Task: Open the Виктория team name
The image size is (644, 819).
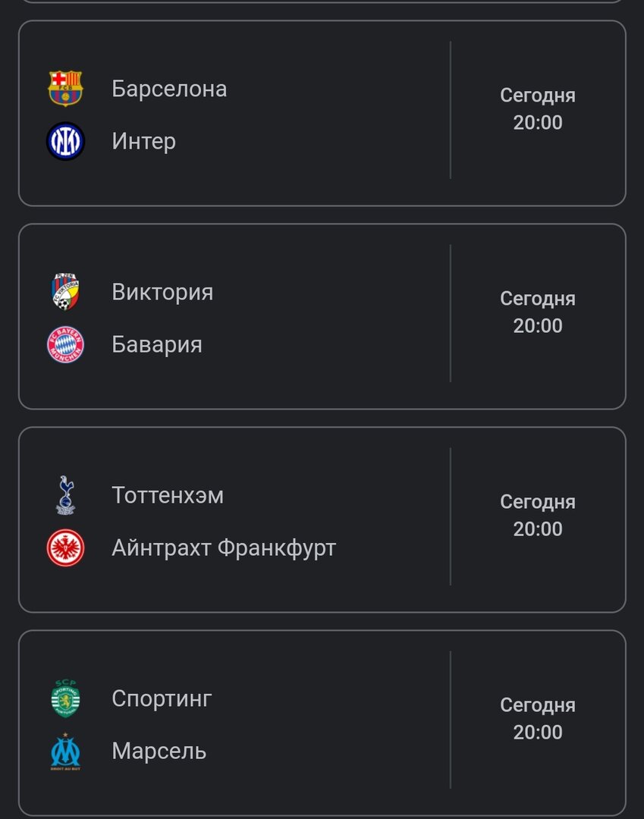Action: click(x=162, y=292)
